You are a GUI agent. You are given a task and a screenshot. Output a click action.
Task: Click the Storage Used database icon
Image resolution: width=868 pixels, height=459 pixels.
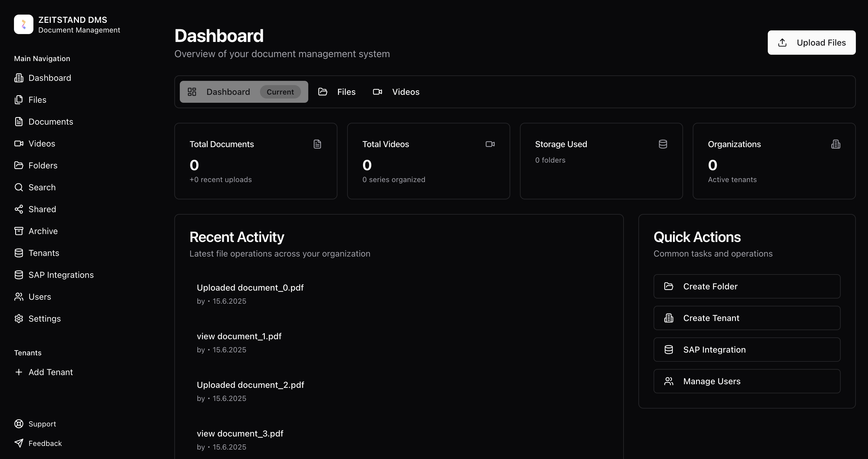[663, 144]
